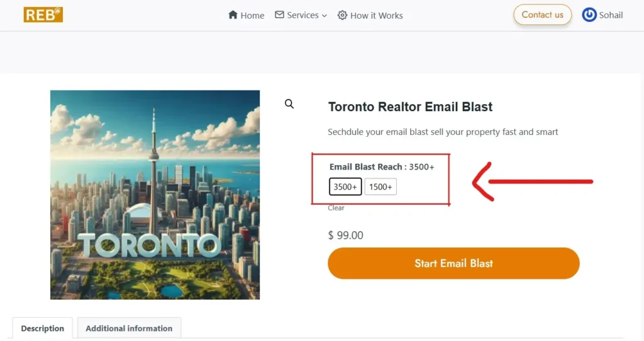The height and width of the screenshot is (341, 644).
Task: Click the gear icon beside How it Works
Action: (x=342, y=15)
